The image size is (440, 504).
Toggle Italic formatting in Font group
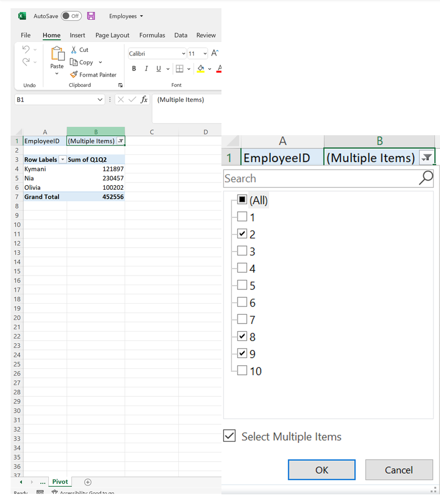click(x=146, y=69)
